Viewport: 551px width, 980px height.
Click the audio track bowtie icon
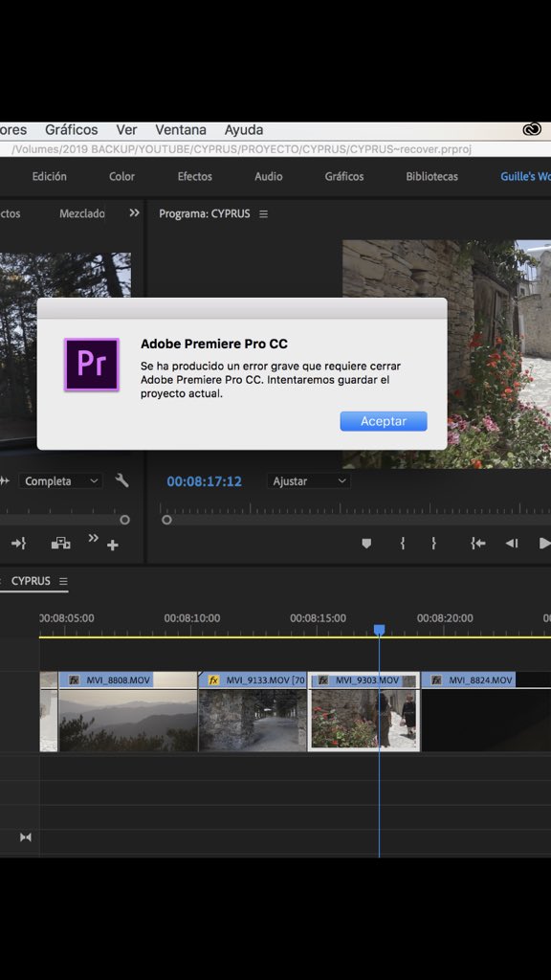(x=26, y=837)
